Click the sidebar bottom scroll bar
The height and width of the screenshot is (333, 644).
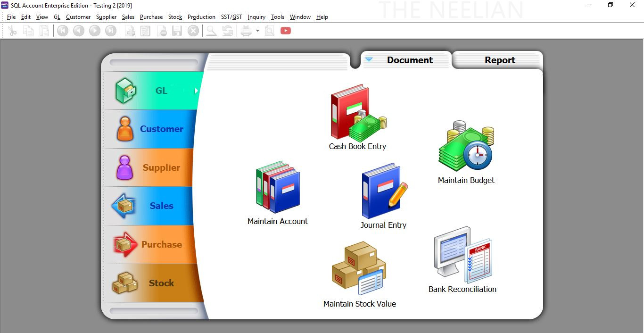154,311
